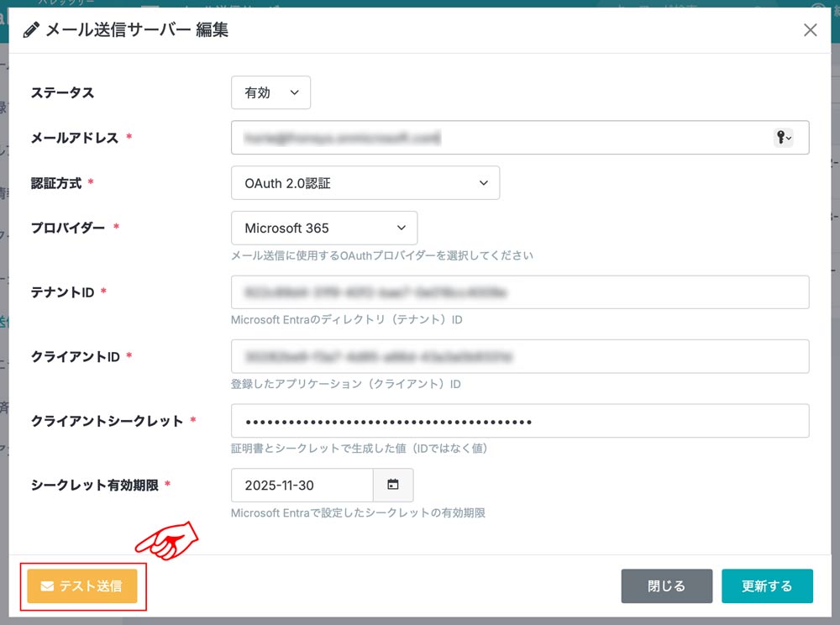This screenshot has width=840, height=625.
Task: Click the メールアドレス field label
Action: pos(75,138)
